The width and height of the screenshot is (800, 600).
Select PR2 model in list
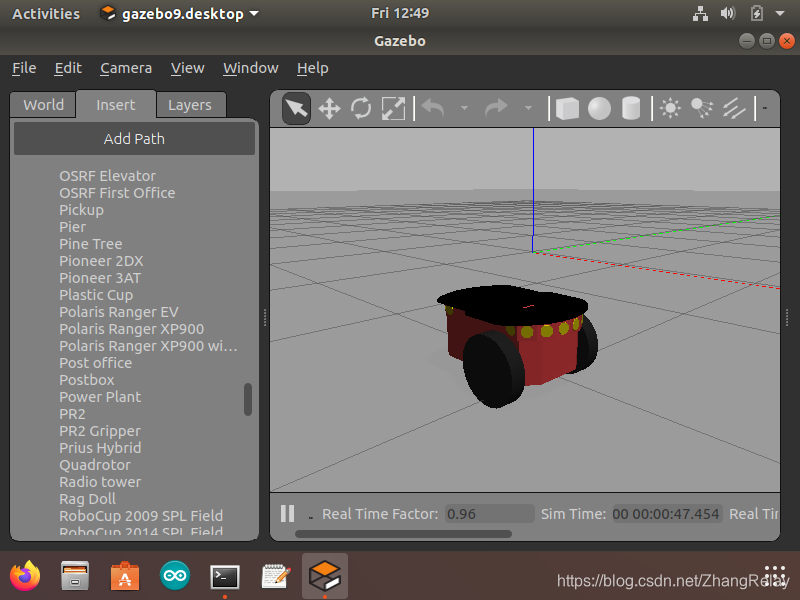click(72, 414)
